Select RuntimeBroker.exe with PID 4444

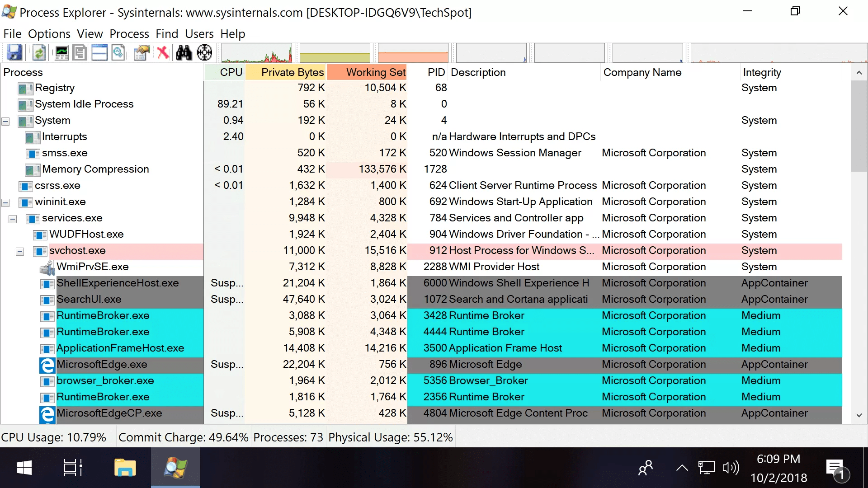click(x=421, y=332)
